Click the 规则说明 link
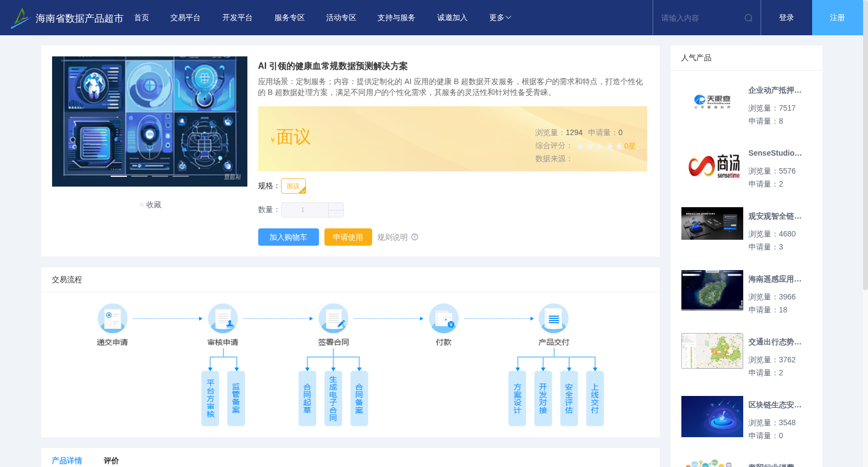 [x=392, y=237]
